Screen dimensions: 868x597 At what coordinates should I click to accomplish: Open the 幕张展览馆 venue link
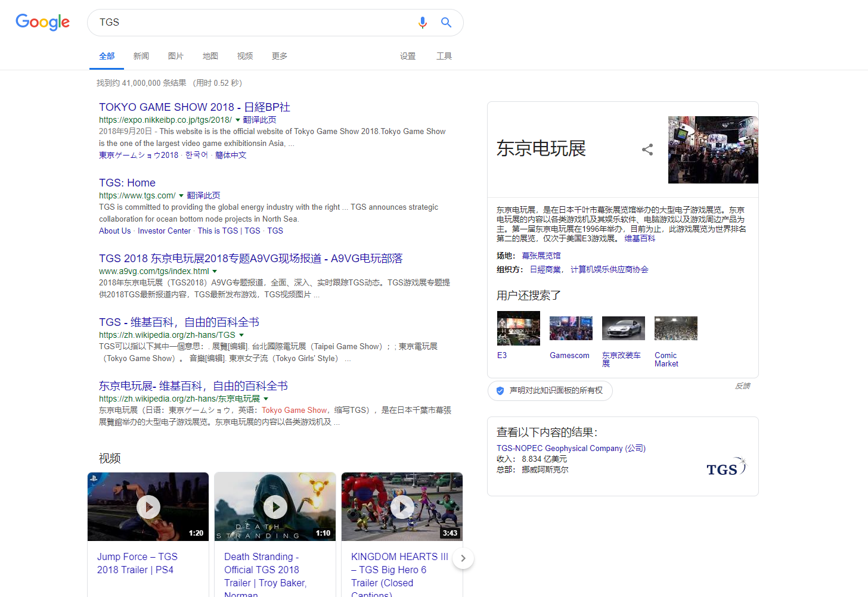coord(541,256)
